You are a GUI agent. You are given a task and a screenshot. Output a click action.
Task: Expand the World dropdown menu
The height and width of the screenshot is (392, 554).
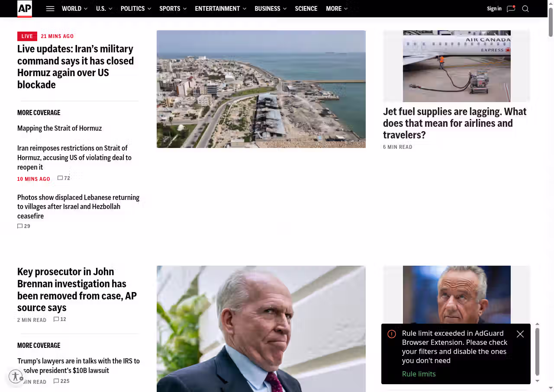[x=74, y=9]
